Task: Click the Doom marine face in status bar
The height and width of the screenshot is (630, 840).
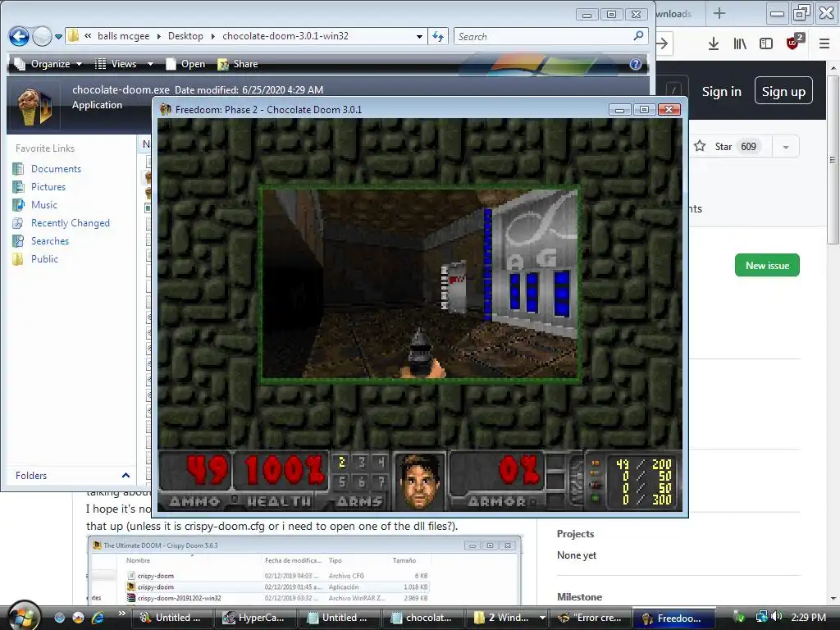Action: pos(421,481)
